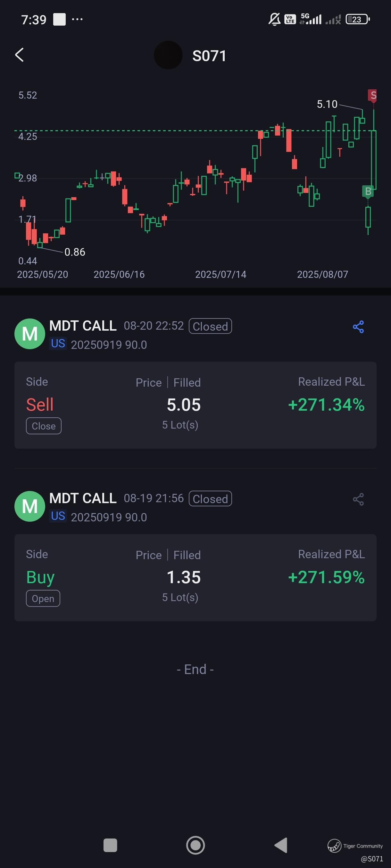Open the MDT icon of the sell order

tap(30, 334)
